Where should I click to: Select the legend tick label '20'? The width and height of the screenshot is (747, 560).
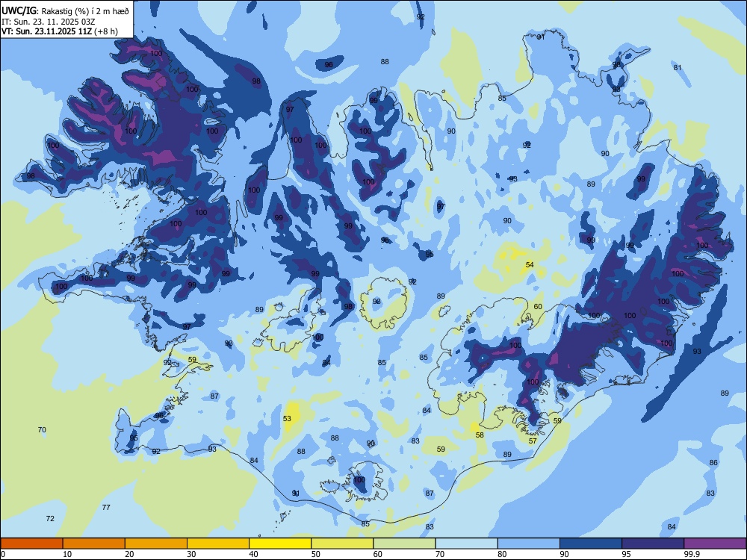coord(129,554)
